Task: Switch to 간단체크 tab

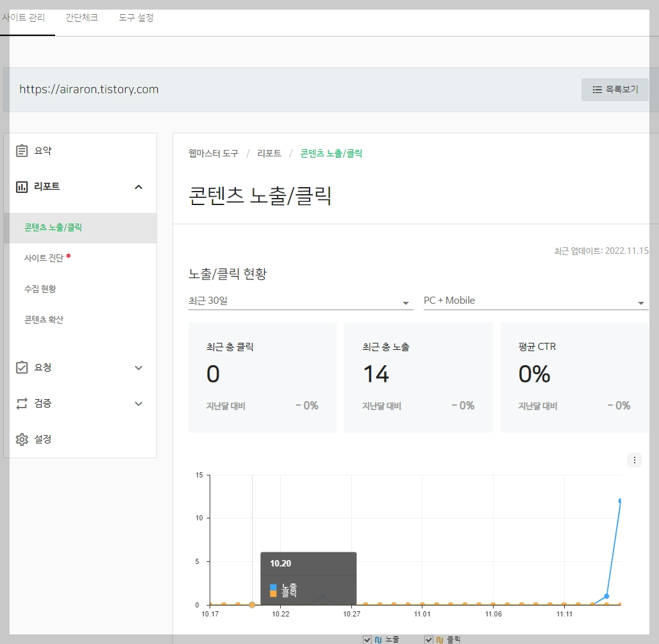Action: pyautogui.click(x=81, y=18)
